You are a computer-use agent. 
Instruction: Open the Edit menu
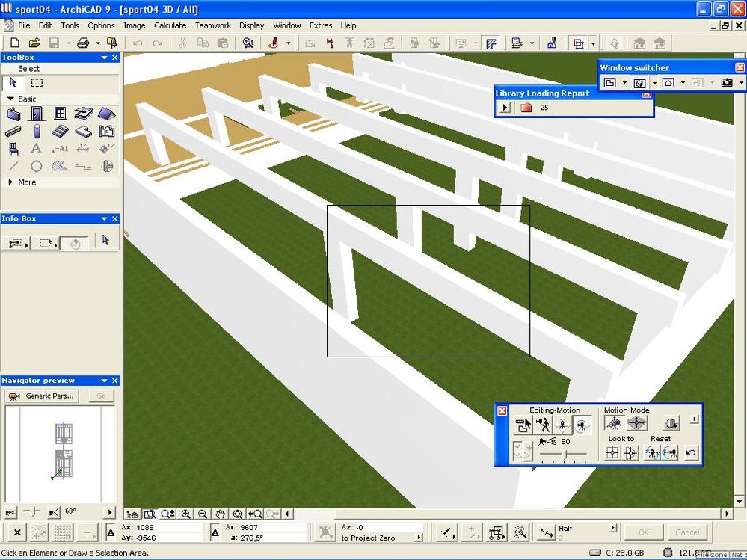click(46, 25)
